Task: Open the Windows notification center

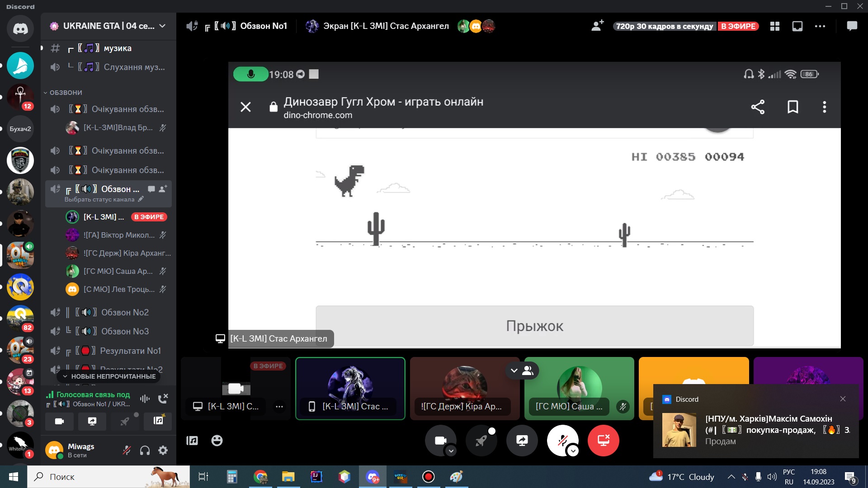Action: click(x=850, y=477)
